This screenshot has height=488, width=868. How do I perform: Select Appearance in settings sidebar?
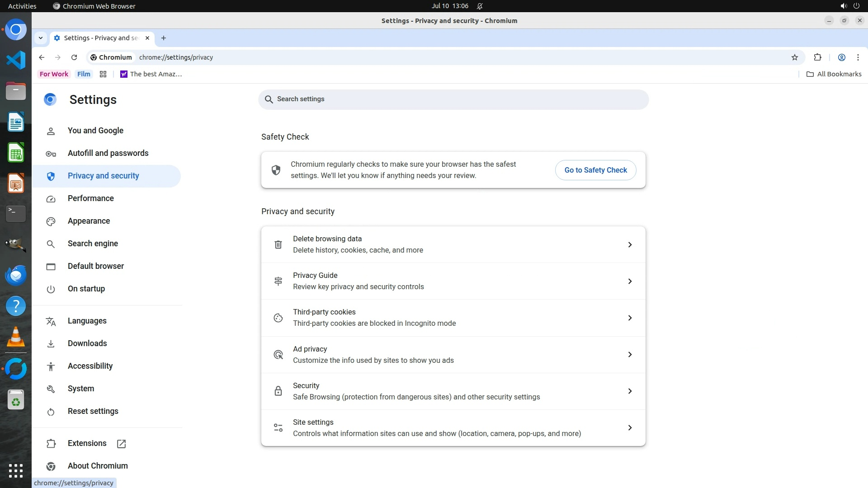pos(89,221)
